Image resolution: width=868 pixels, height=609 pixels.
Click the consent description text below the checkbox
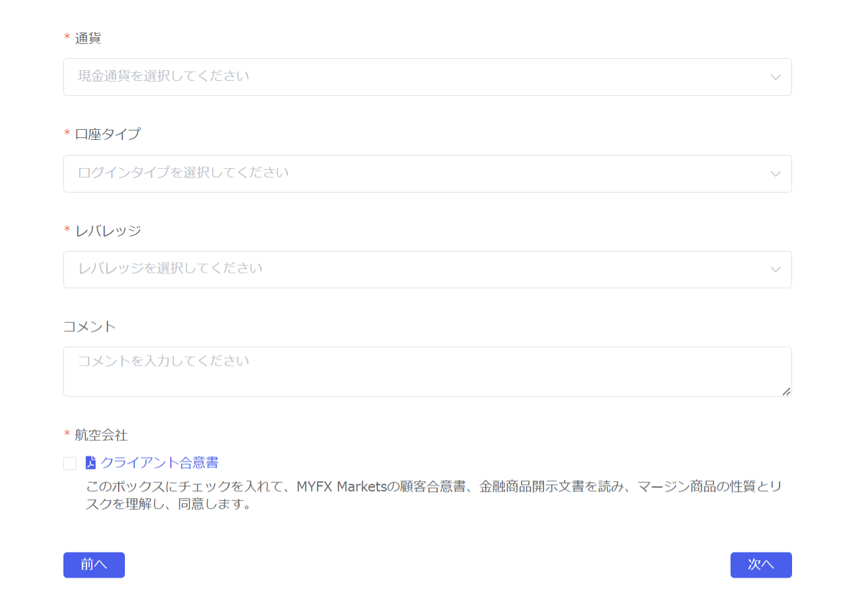(432, 495)
